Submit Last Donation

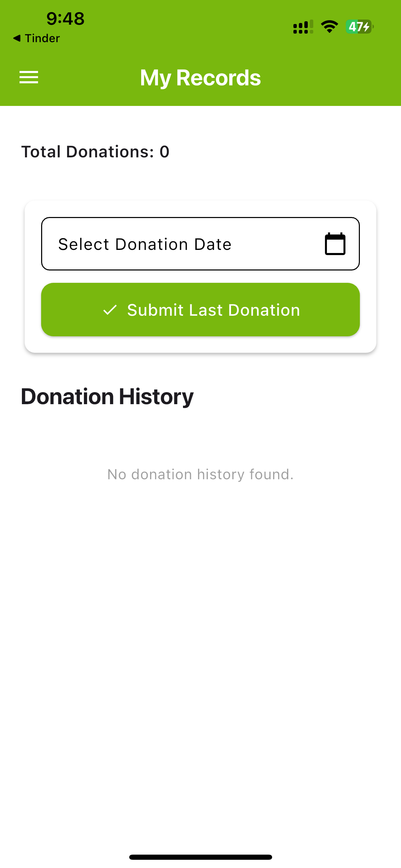click(200, 310)
